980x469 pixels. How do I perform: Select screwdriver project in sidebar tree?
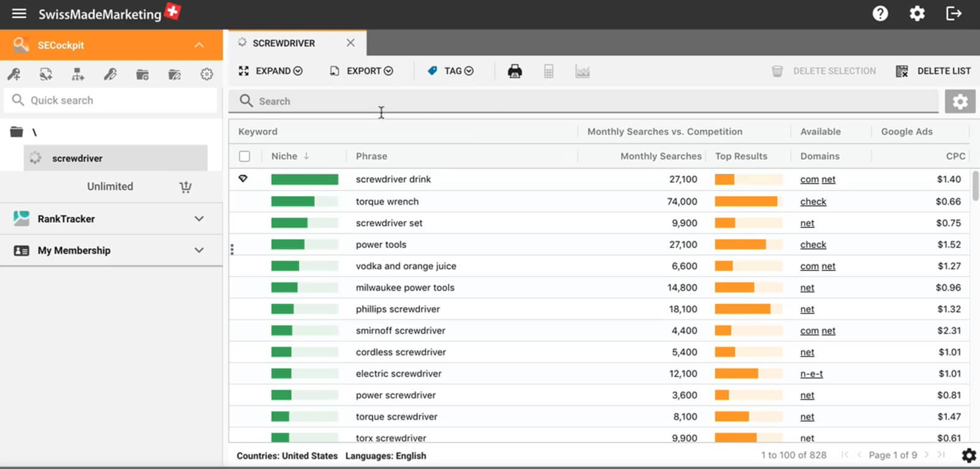pyautogui.click(x=77, y=158)
